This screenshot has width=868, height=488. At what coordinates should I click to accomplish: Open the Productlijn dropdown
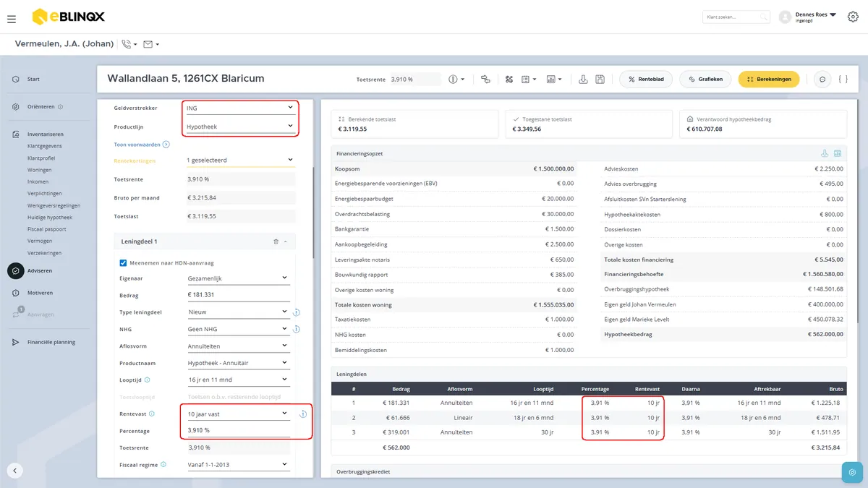(239, 127)
